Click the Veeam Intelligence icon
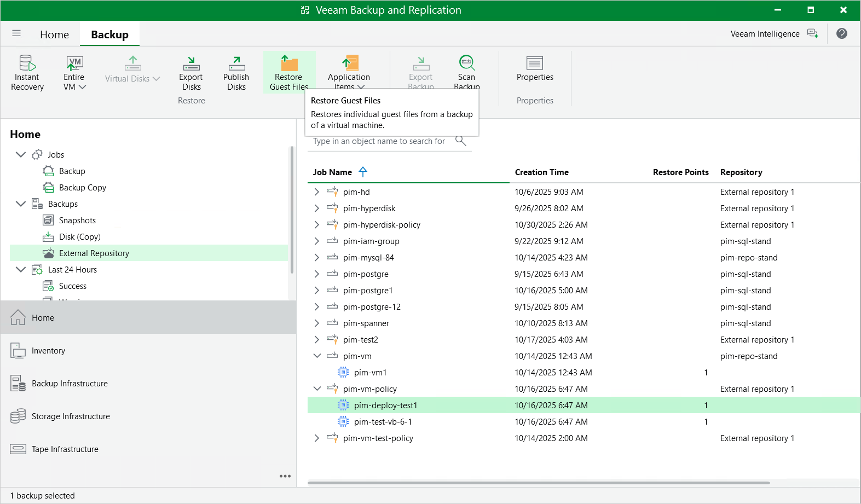The height and width of the screenshot is (504, 861). pos(813,34)
